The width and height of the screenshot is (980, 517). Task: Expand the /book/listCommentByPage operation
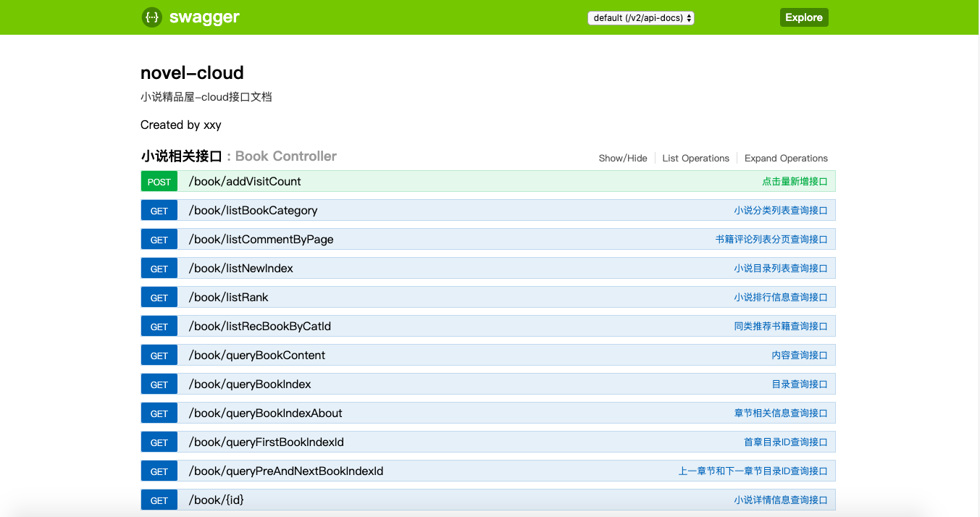[488, 239]
